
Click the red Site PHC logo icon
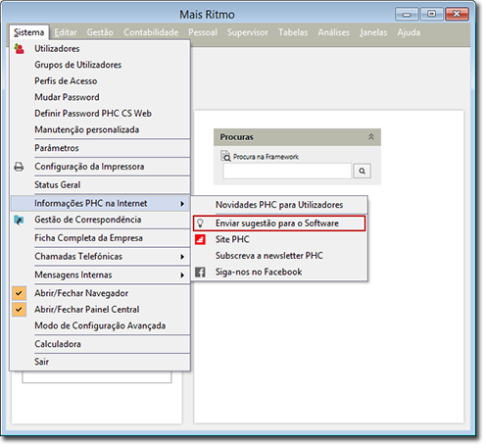200,239
